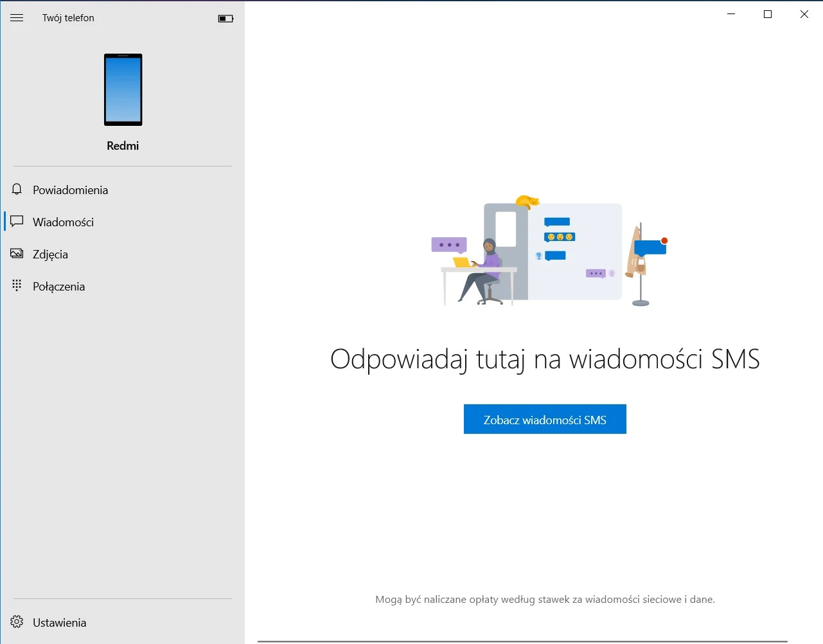
Task: Go to the Wiadomości section
Action: [64, 222]
